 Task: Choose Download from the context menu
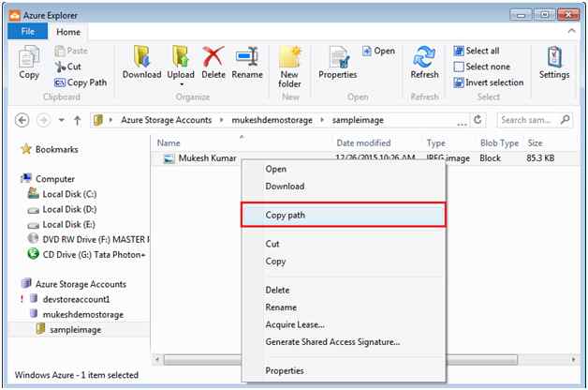tap(344, 187)
